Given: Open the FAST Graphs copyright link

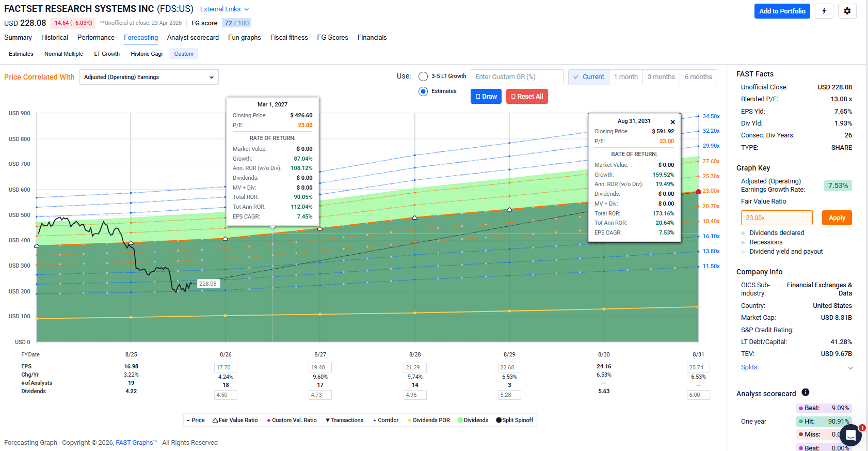Looking at the screenshot, I should tap(136, 443).
